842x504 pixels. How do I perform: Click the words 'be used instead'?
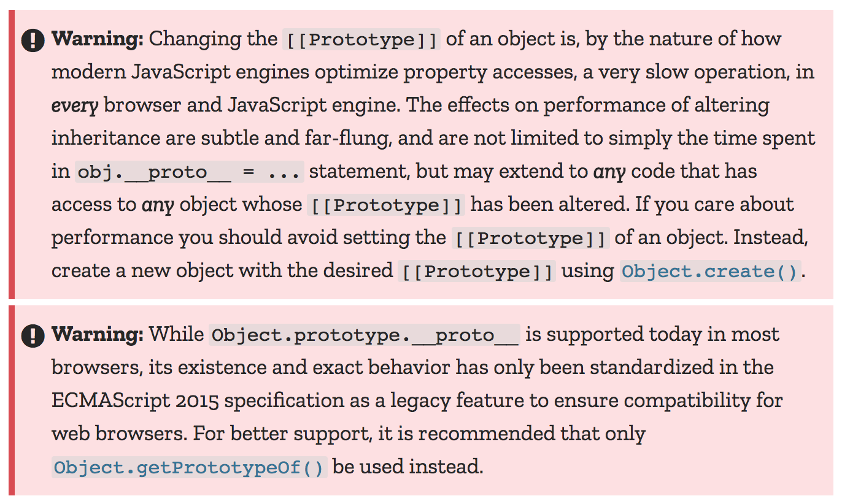coord(407,467)
